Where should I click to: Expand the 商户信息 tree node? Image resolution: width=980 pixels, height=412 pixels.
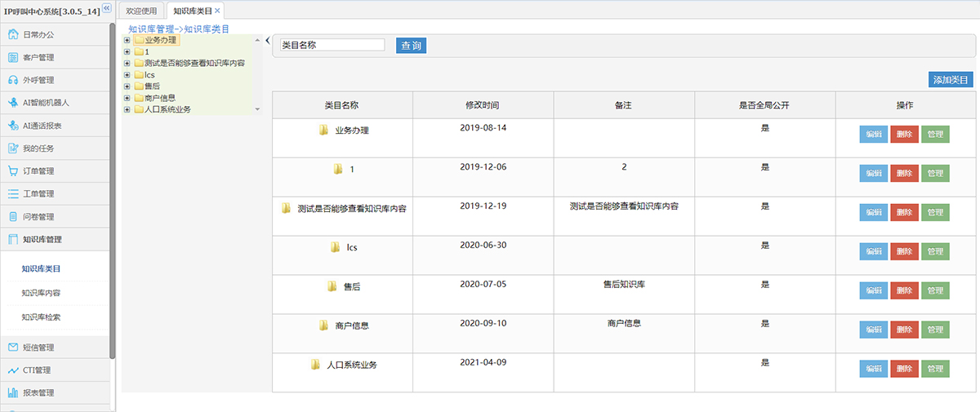tap(127, 97)
